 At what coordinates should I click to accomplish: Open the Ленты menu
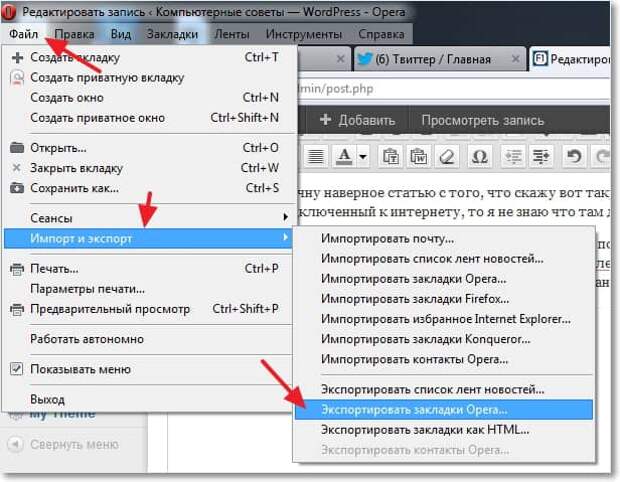pyautogui.click(x=232, y=34)
